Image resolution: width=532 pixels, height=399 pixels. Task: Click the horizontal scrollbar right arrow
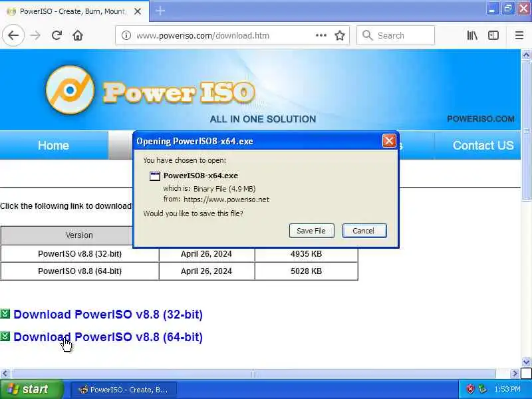click(x=515, y=374)
